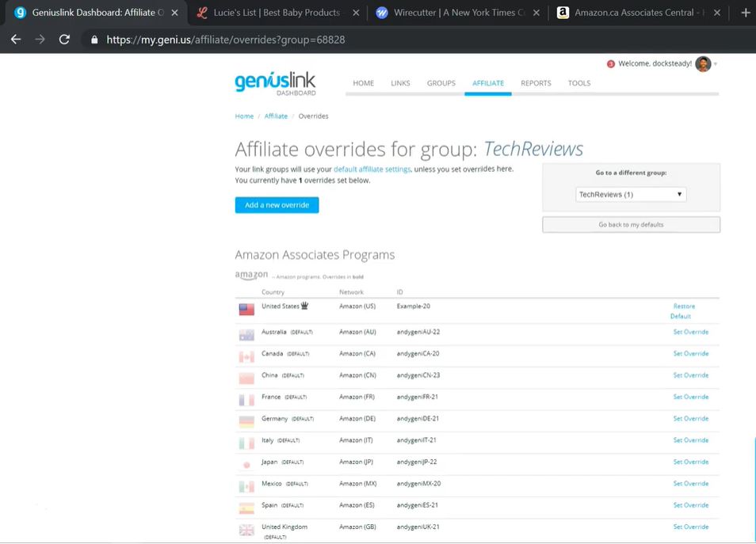
Task: Go back using the browser back arrow
Action: pos(16,40)
